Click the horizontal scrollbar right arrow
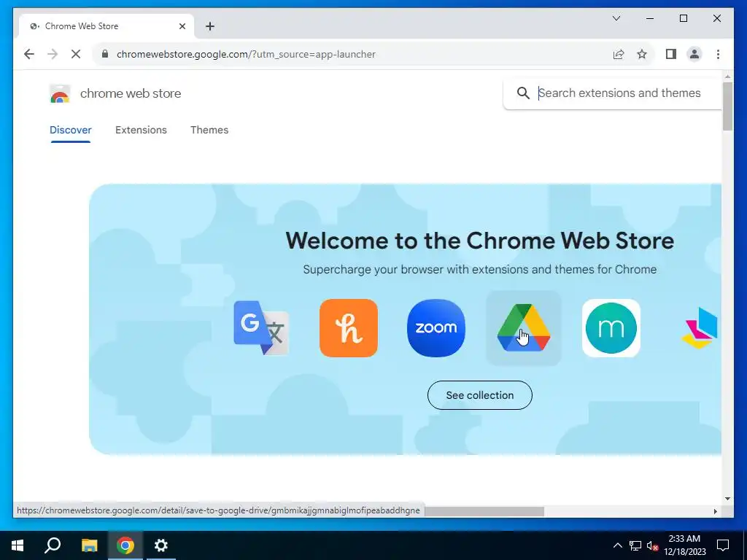Screen dimensions: 747x560 [715, 511]
